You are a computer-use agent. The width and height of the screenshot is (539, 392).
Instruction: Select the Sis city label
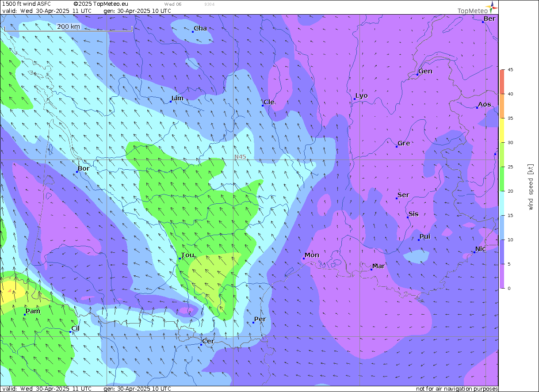click(x=413, y=214)
